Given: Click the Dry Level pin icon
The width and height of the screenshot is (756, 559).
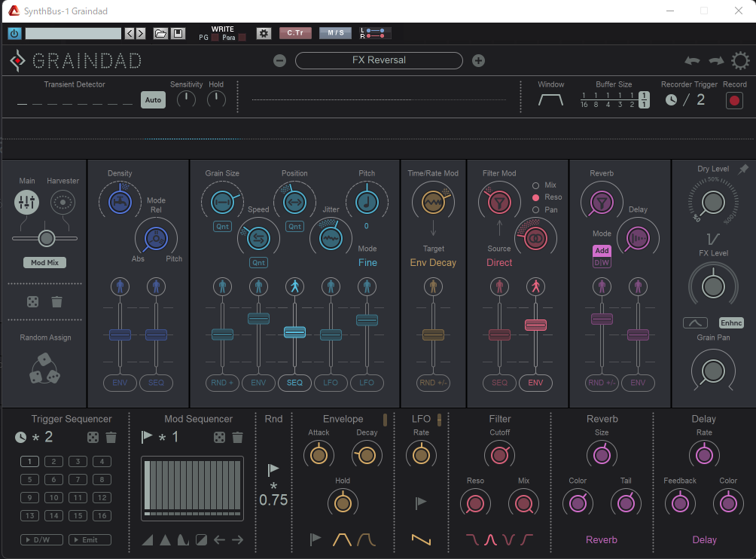Looking at the screenshot, I should point(743,169).
